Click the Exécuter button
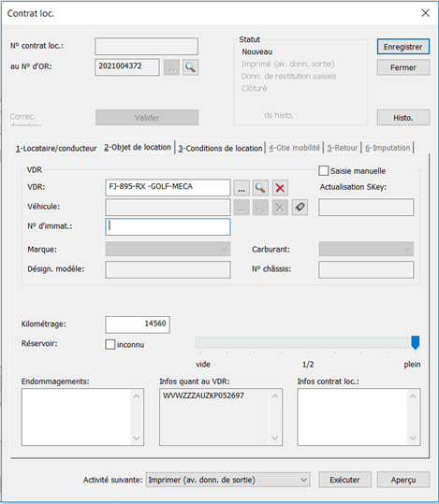Screen dimensions: 439x504 [344, 480]
